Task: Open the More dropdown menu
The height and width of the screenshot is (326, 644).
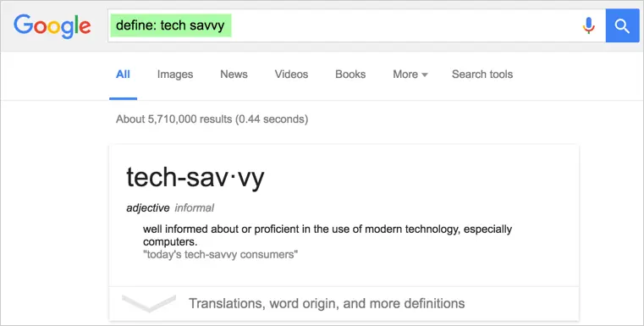Action: 410,75
